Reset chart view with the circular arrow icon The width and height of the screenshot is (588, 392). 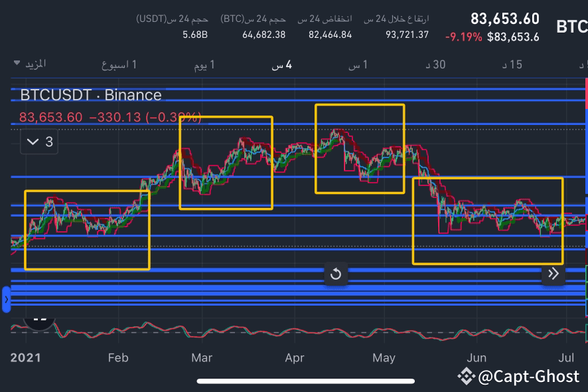coord(336,274)
